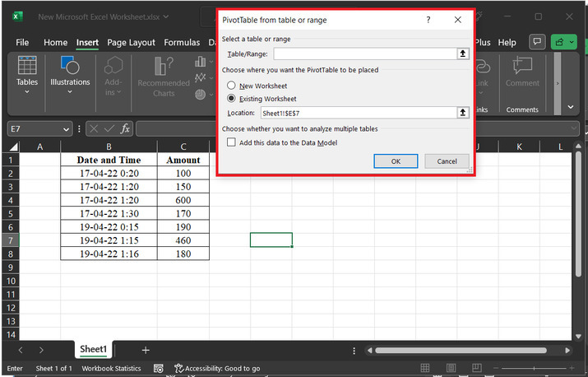Image resolution: width=588 pixels, height=377 pixels.
Task: Click the Table/Range collapse dialog icon
Action: point(463,54)
